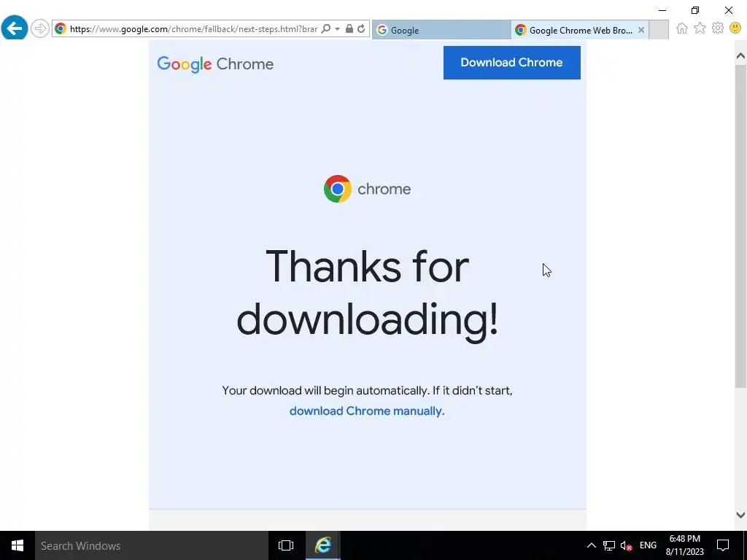Screen dimensions: 747x560
Task: Click the Google Chrome logo in the header
Action: click(x=215, y=64)
